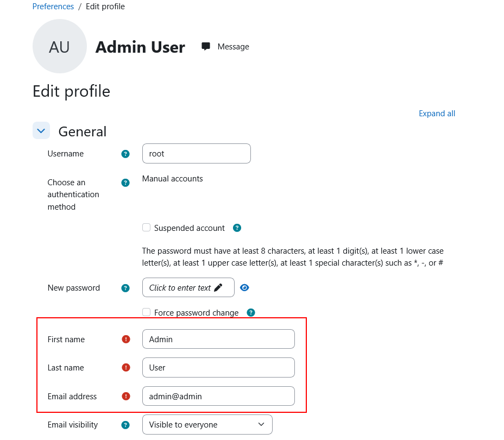
Task: Open the Email visibility help icon
Action: click(x=125, y=425)
